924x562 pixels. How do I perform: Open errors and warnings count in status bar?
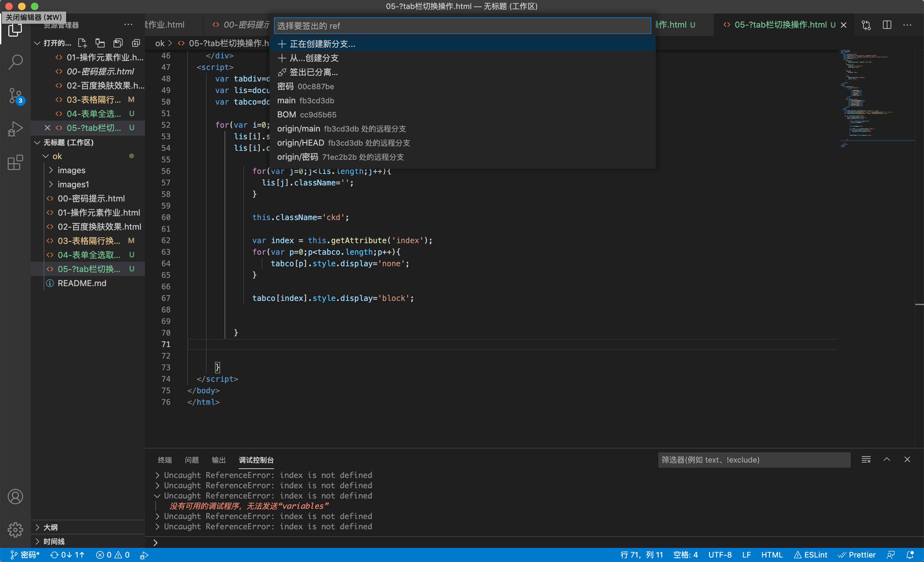[113, 555]
